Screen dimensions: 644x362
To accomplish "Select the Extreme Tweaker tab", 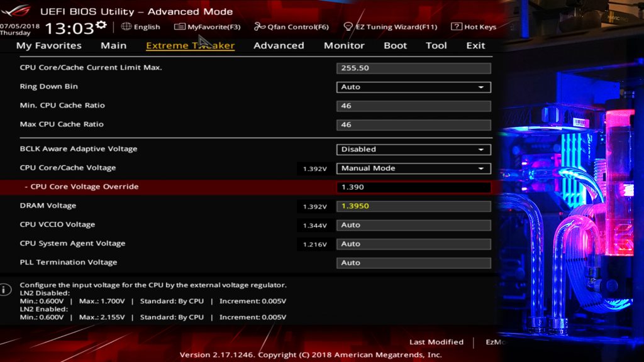I will [x=190, y=45].
